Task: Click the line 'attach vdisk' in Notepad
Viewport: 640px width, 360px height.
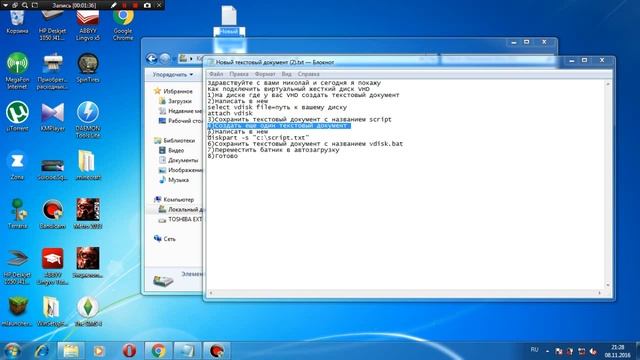Action: [230, 113]
